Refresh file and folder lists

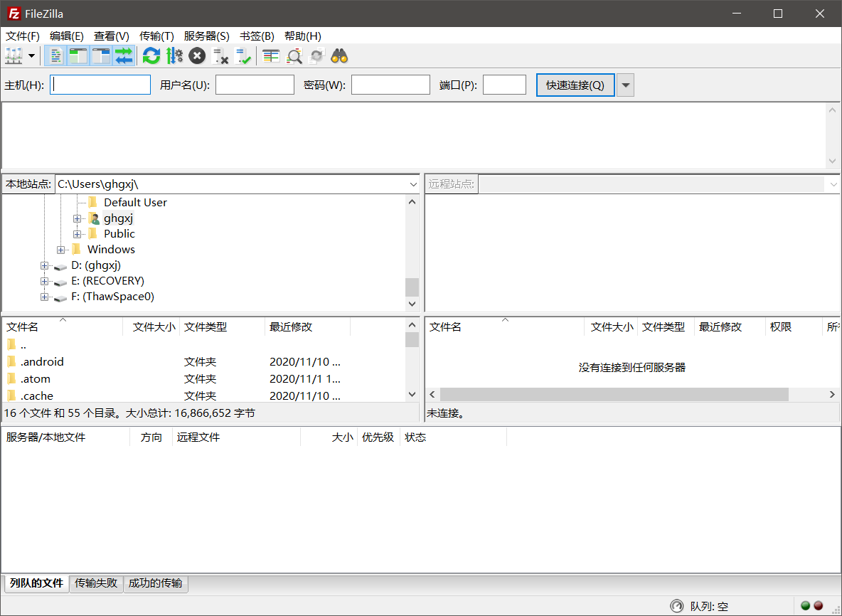pyautogui.click(x=151, y=56)
